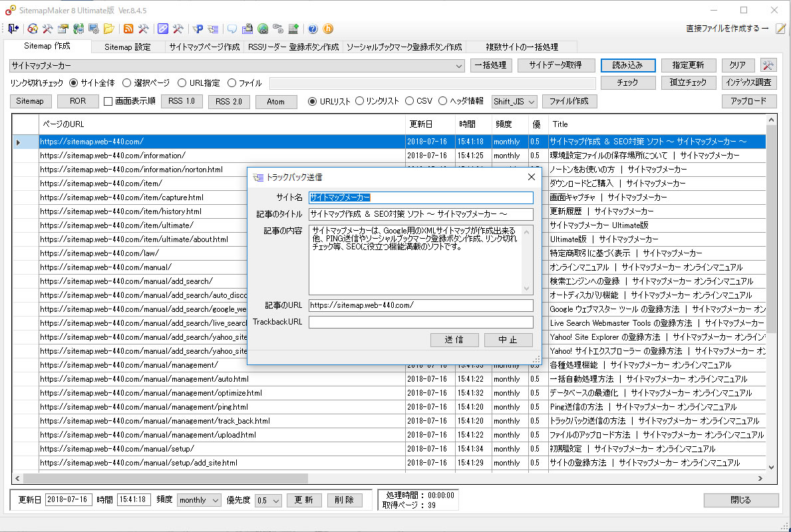
Task: Click the アップロード button
Action: [x=748, y=101]
